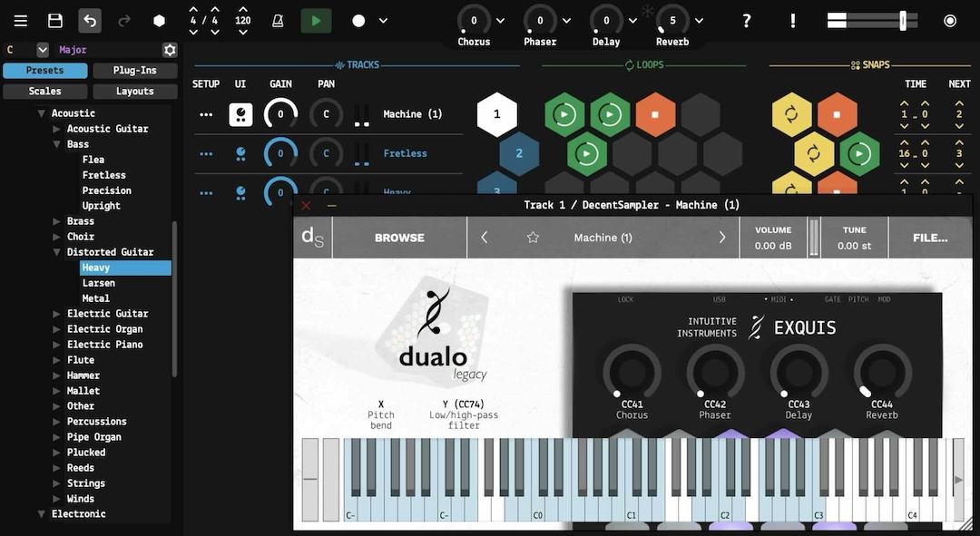The height and width of the screenshot is (536, 980).
Task: Start playback with the green play button
Action: click(x=315, y=19)
